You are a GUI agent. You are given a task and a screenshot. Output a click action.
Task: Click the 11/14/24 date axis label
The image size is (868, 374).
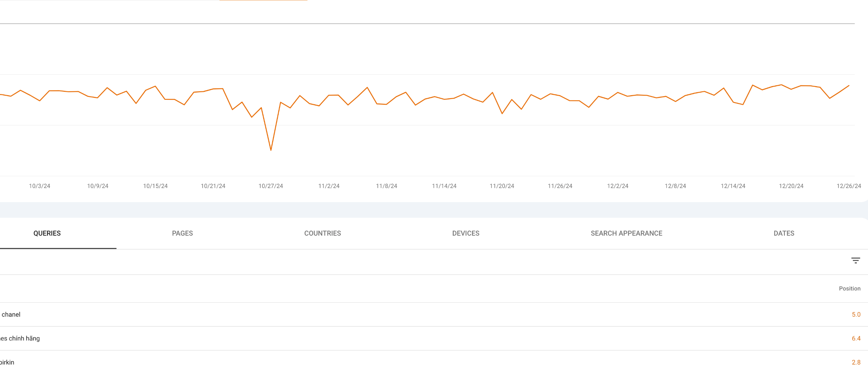[x=444, y=186]
